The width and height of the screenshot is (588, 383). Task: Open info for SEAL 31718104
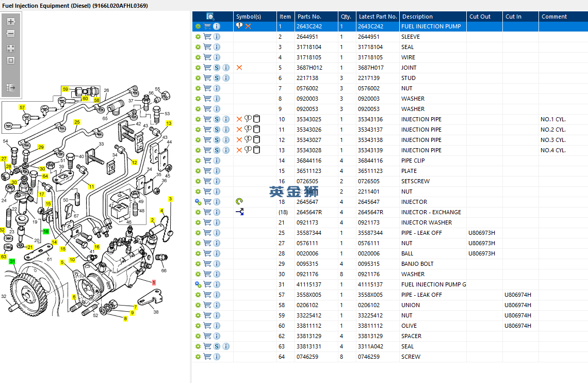click(217, 47)
